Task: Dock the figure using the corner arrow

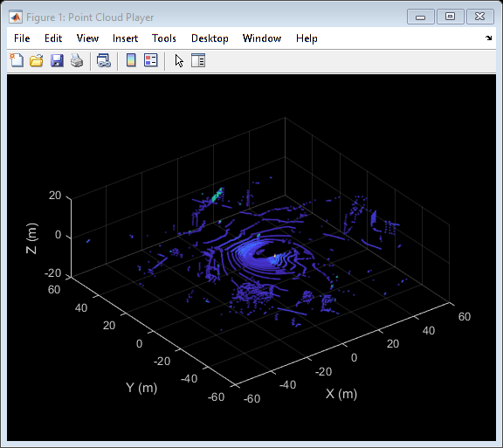Action: tap(488, 38)
